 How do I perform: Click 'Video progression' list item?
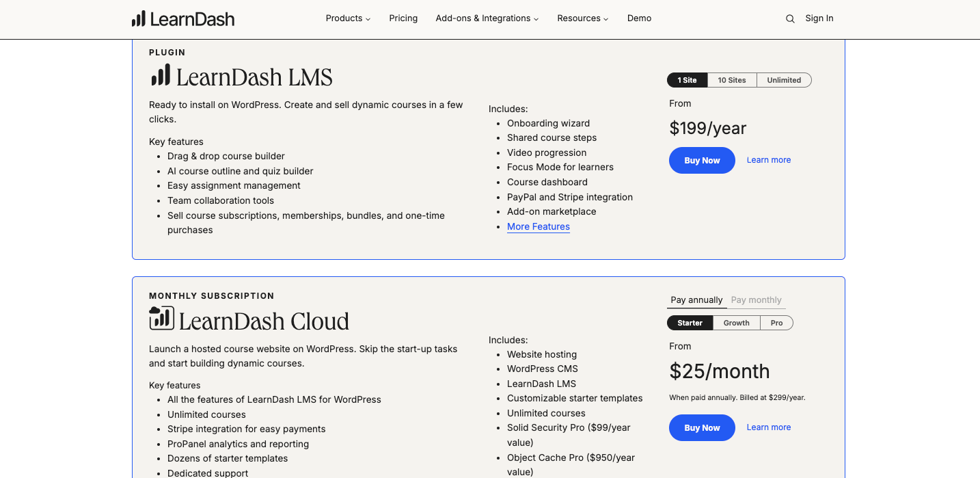tap(547, 152)
